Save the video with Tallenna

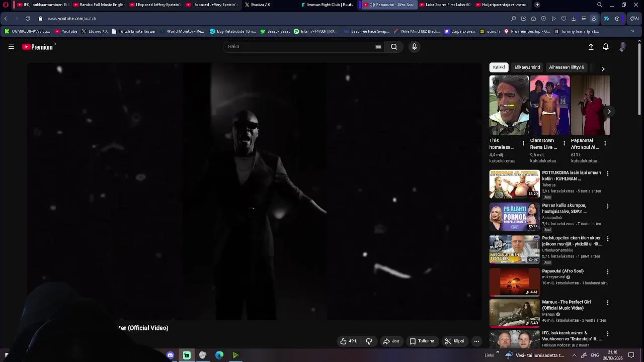pyautogui.click(x=422, y=341)
